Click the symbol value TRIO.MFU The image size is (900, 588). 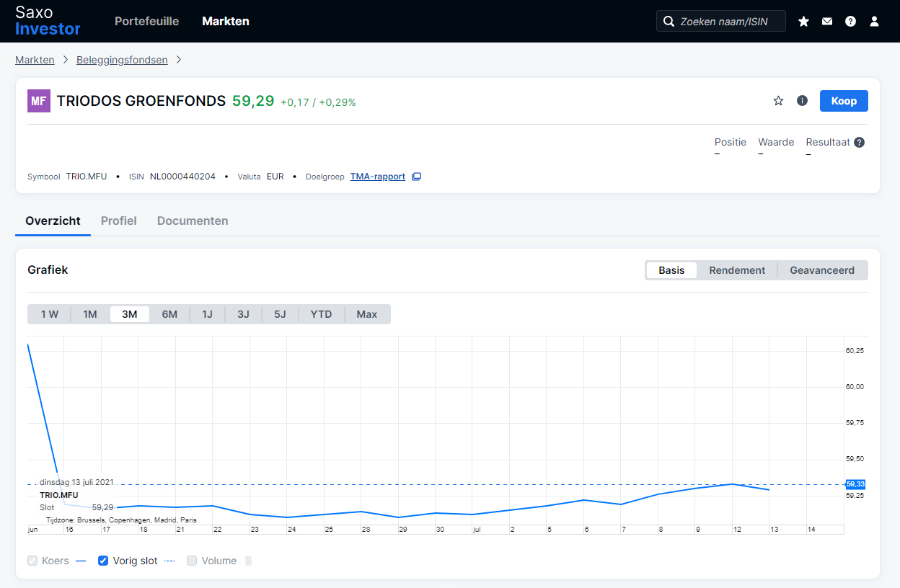pyautogui.click(x=87, y=177)
